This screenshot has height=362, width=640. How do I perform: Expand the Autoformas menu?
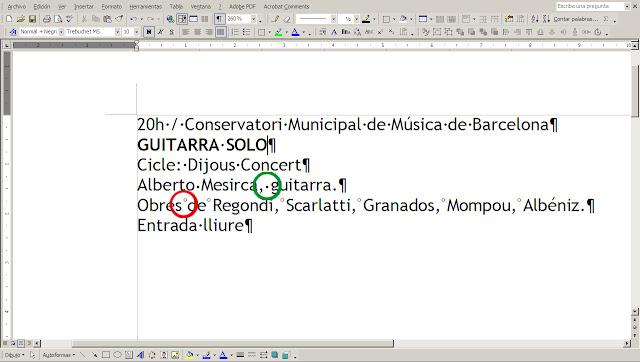tap(59, 355)
